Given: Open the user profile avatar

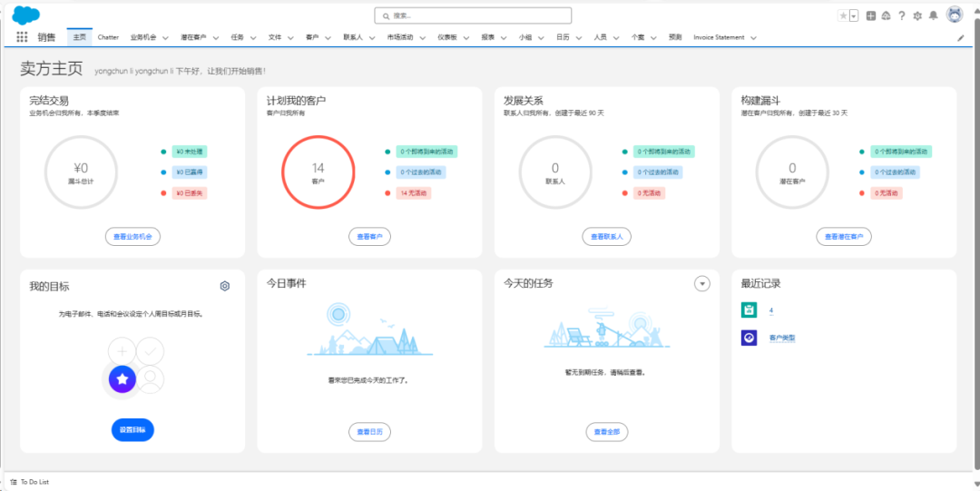Looking at the screenshot, I should pyautogui.click(x=954, y=15).
